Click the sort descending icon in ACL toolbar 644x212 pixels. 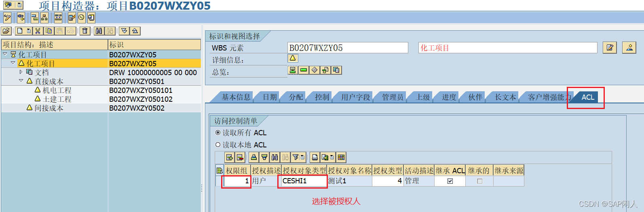(264, 157)
